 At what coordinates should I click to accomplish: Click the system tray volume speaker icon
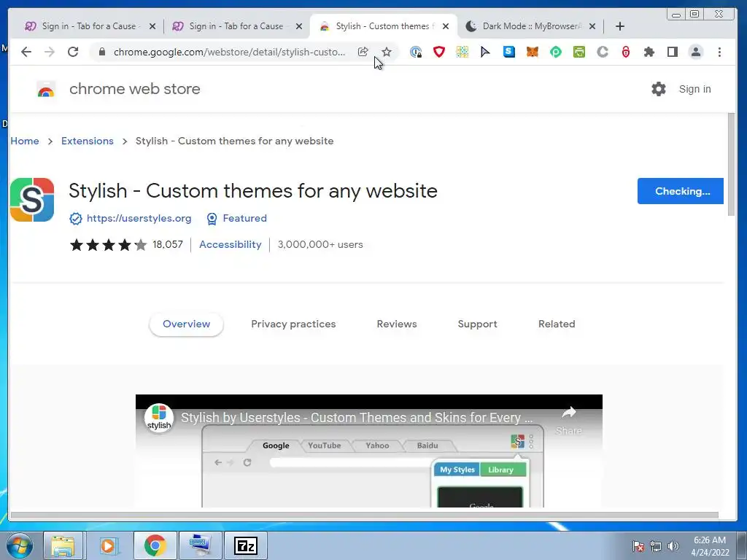pos(673,546)
